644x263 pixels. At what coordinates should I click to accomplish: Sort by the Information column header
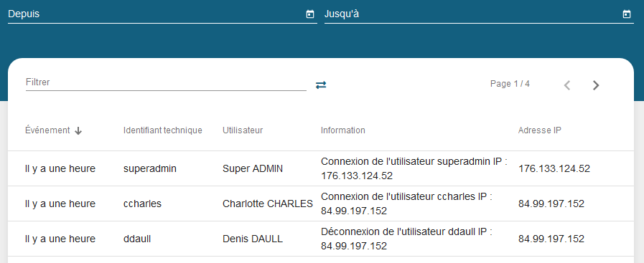pyautogui.click(x=343, y=130)
